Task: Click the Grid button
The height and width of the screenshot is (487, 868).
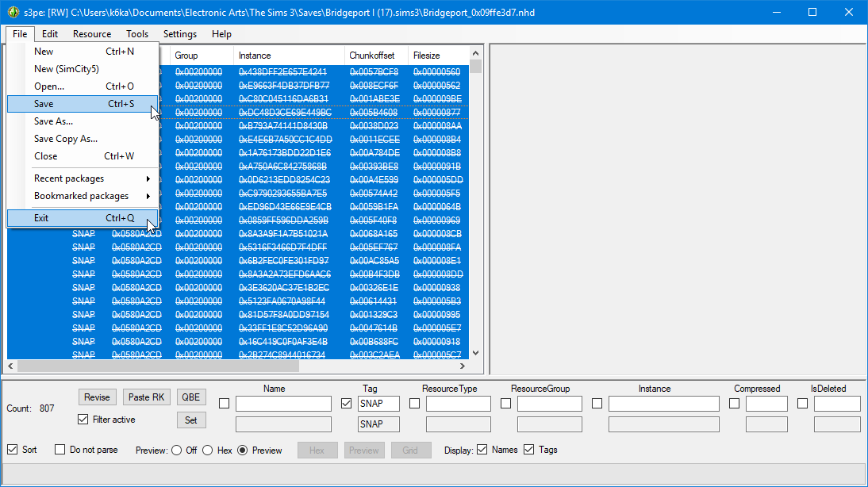Action: point(411,450)
